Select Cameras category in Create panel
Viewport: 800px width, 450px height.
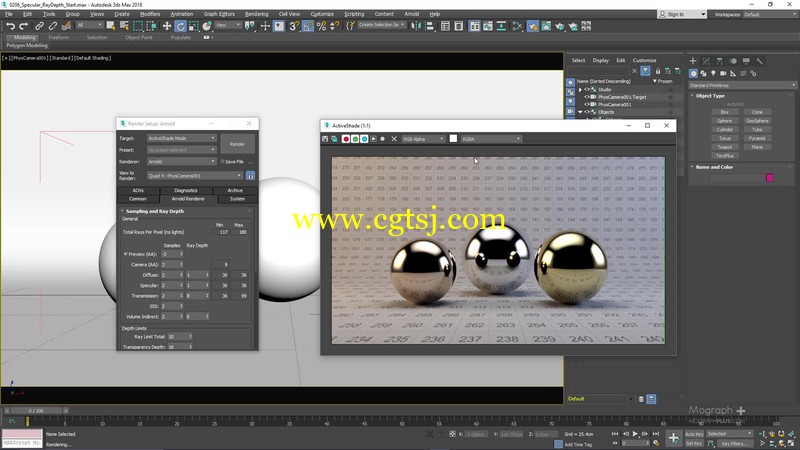point(723,73)
